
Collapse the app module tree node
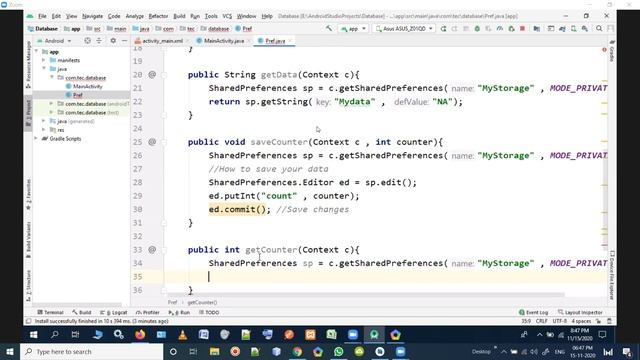click(x=36, y=51)
